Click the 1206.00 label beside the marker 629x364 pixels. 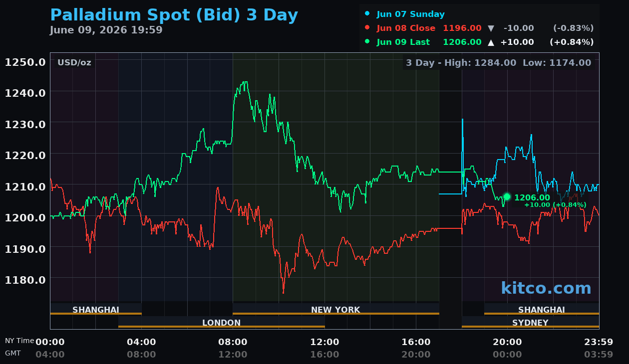[x=532, y=197]
